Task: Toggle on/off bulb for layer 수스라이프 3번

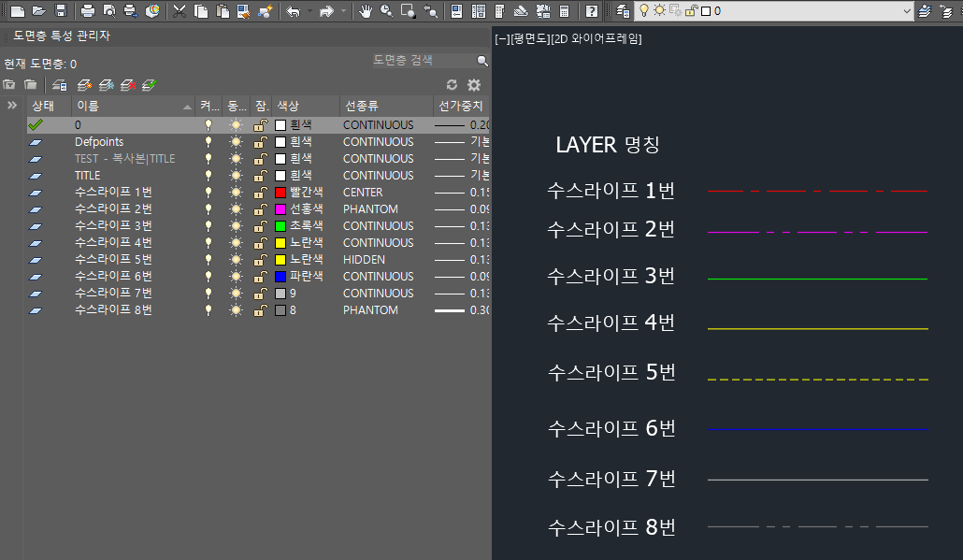Action: click(x=208, y=226)
